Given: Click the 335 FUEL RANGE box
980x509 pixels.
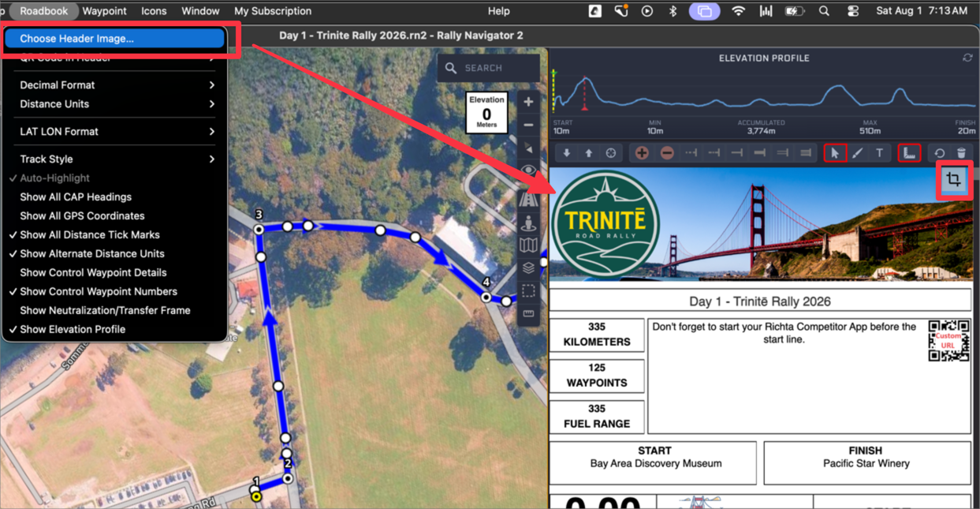Looking at the screenshot, I should click(597, 417).
